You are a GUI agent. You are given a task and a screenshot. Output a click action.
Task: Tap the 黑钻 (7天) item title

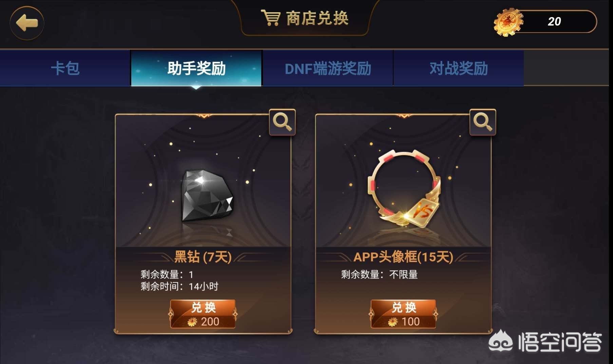coord(203,257)
